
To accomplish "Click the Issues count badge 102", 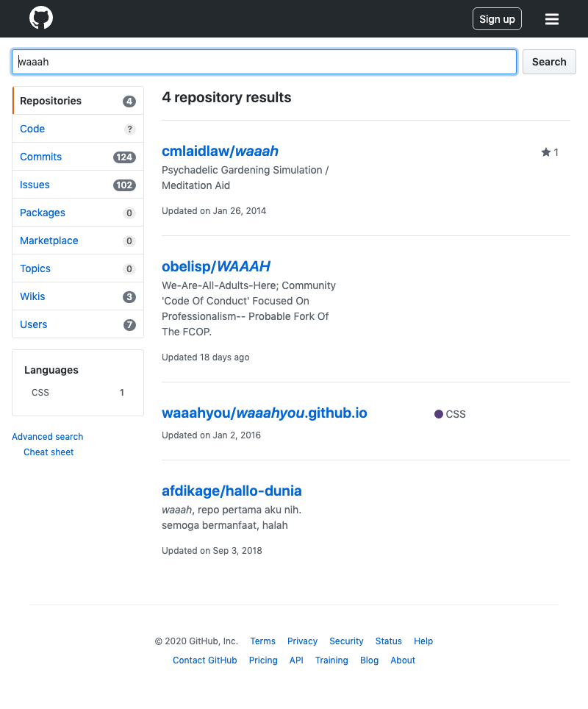I will (x=124, y=185).
